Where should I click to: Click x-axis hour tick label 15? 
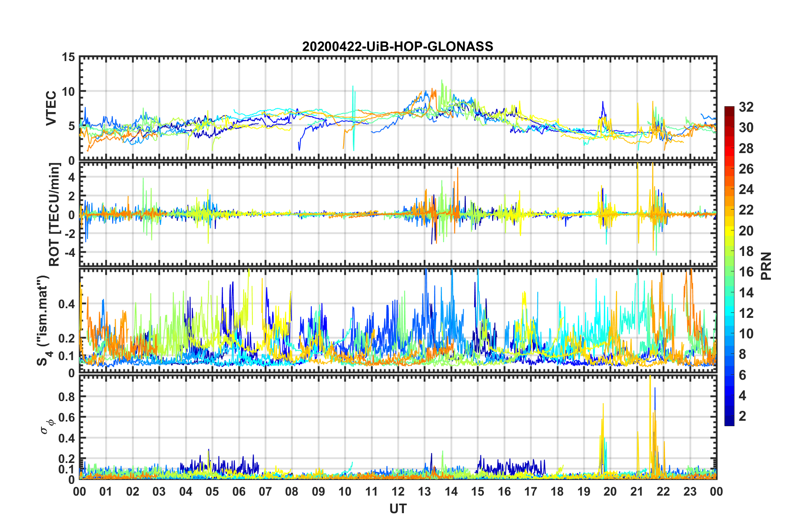(x=478, y=491)
